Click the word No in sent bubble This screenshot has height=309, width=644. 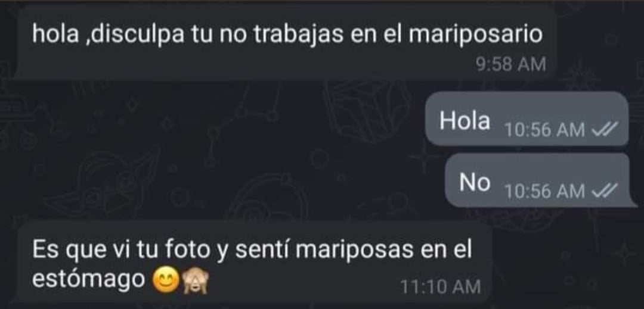[475, 182]
